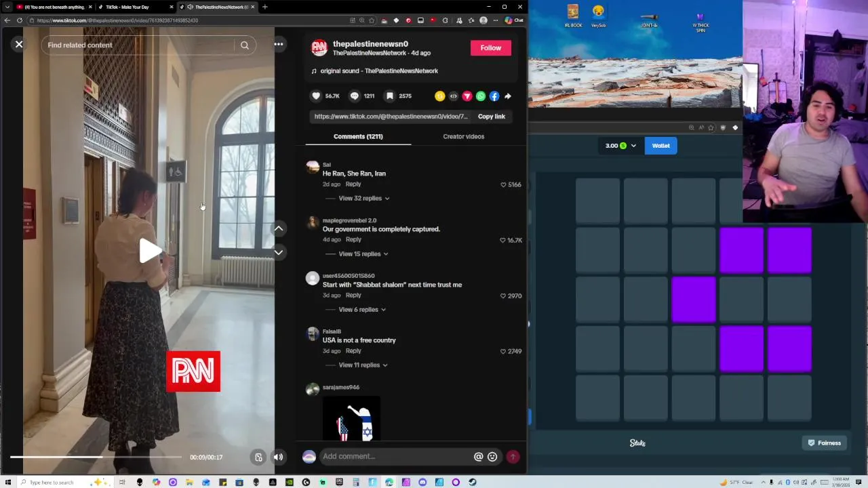Screen dimensions: 868x488
Task: Follow thepalestinenewsn0
Action: tap(491, 48)
